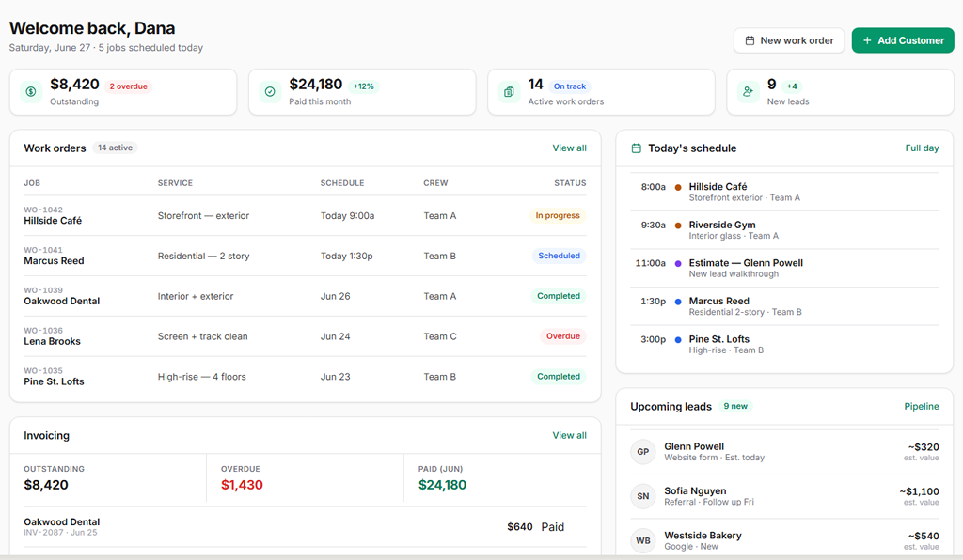This screenshot has height=560, width=963.
Task: Click the On track badge
Action: (569, 86)
